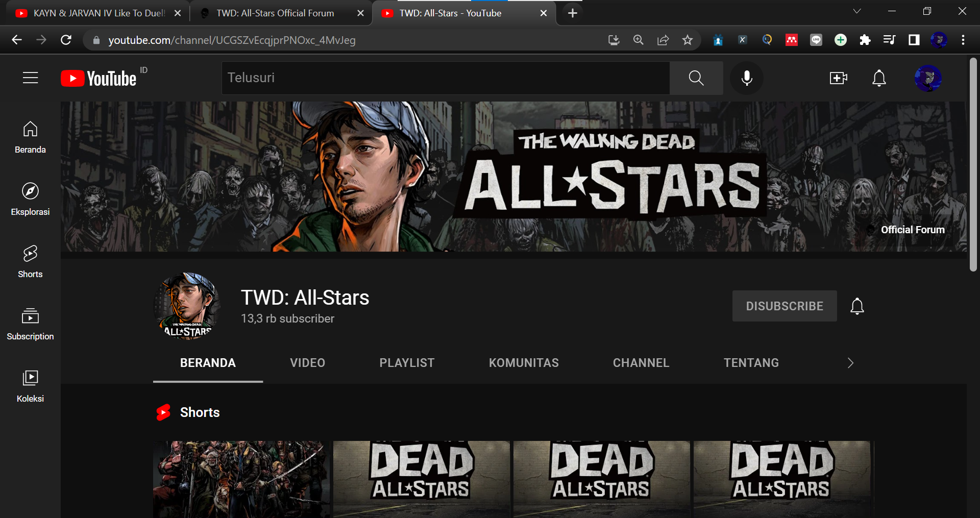
Task: Click the YouTube logo home link
Action: [99, 78]
